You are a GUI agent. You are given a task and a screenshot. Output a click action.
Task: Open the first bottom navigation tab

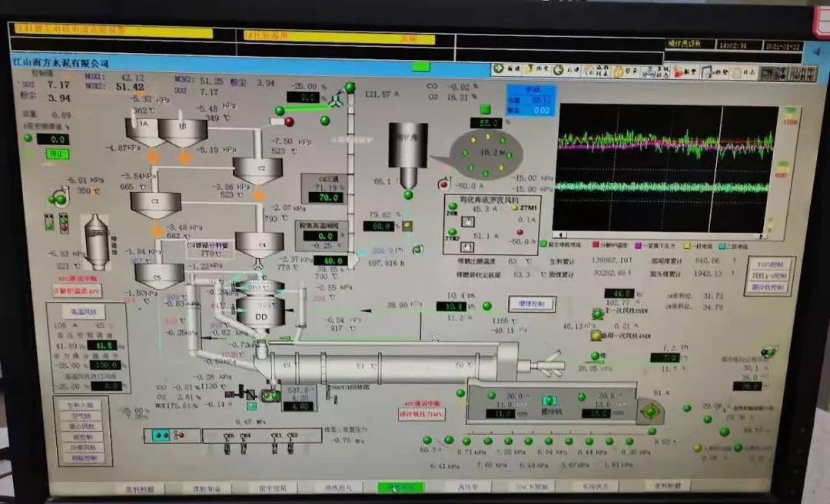click(x=140, y=488)
